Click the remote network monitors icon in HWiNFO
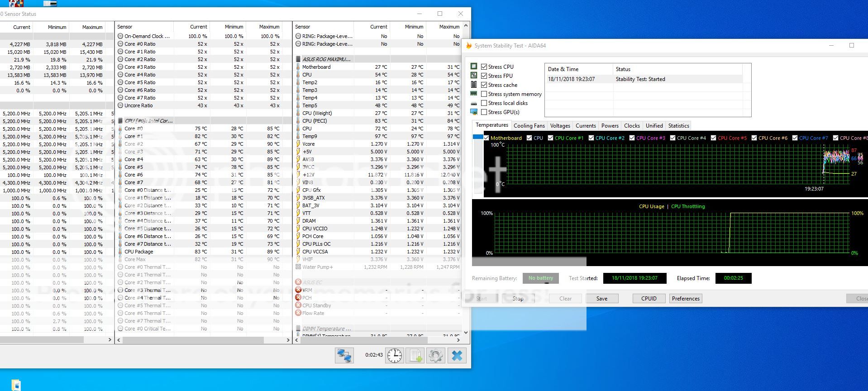868x391 pixels. [x=344, y=356]
